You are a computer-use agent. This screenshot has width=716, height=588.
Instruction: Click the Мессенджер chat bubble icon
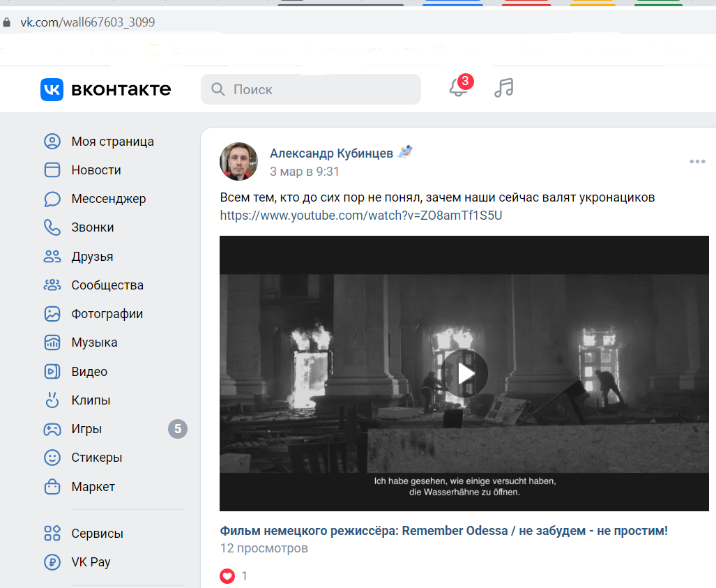pos(52,199)
